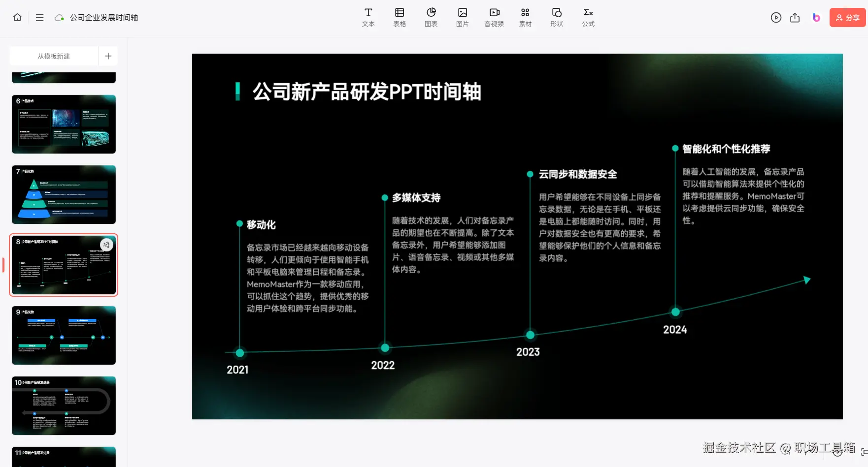This screenshot has height=467, width=868.
Task: Select paragraph starting 随着人工智能的发展
Action: 743,196
